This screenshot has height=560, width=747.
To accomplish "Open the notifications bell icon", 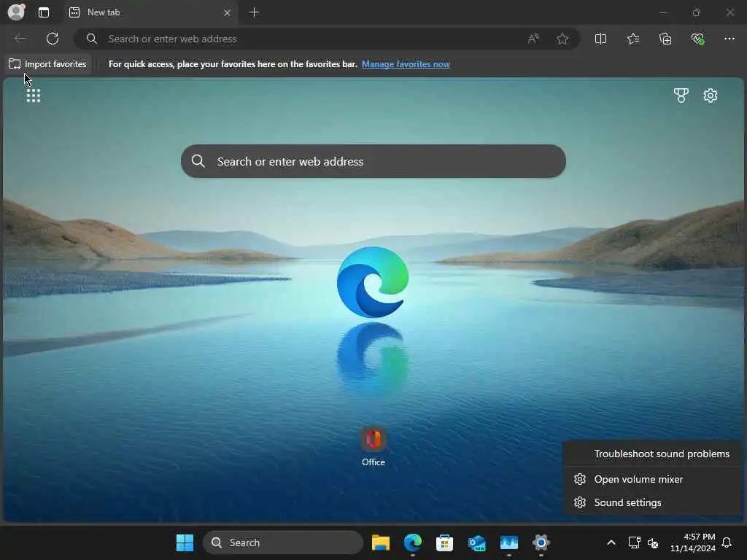I will [x=727, y=542].
